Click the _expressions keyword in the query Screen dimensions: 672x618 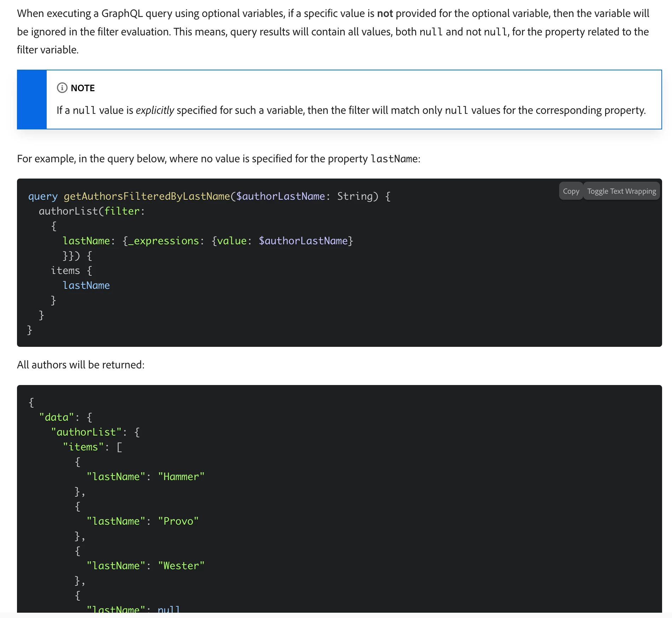coord(163,241)
